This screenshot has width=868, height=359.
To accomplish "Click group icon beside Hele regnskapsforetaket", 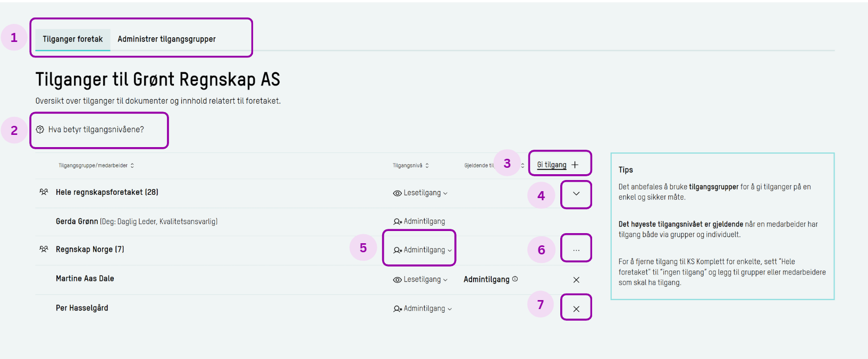I will (x=44, y=192).
